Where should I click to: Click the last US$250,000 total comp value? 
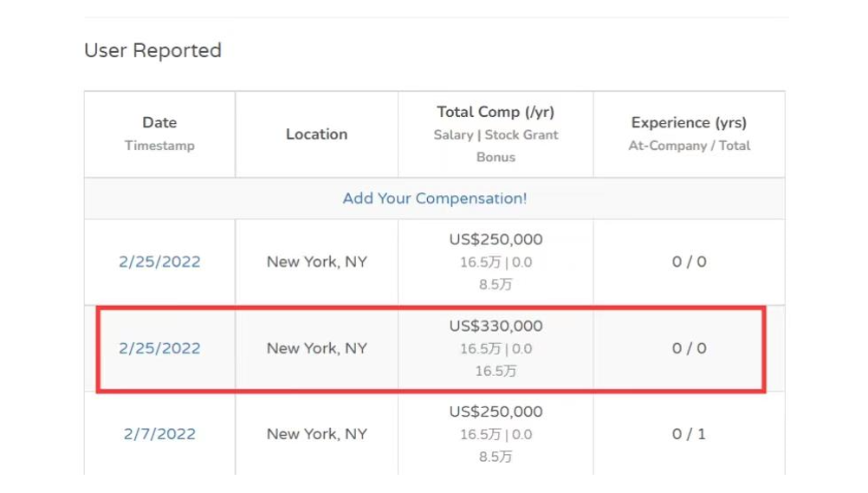[496, 412]
